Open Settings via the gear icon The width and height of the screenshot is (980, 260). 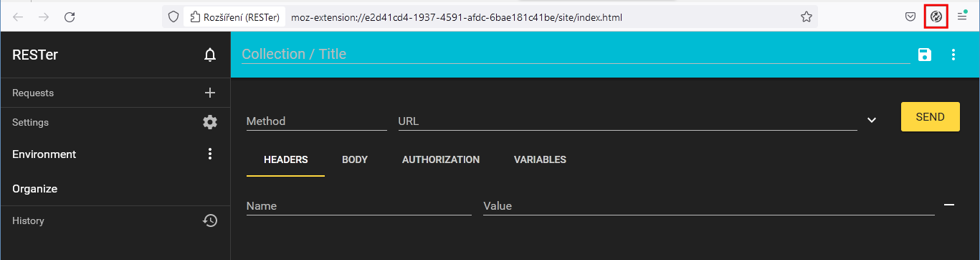tap(210, 122)
